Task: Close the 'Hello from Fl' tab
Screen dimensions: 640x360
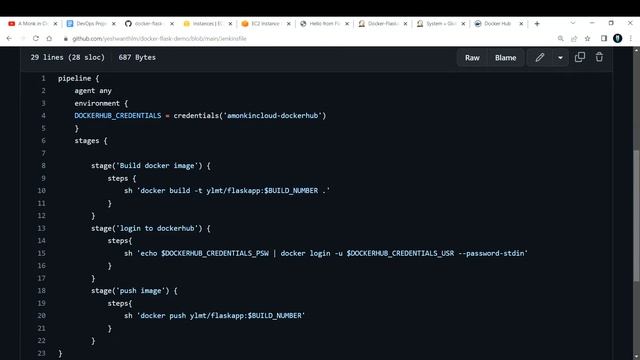Action: [347, 24]
